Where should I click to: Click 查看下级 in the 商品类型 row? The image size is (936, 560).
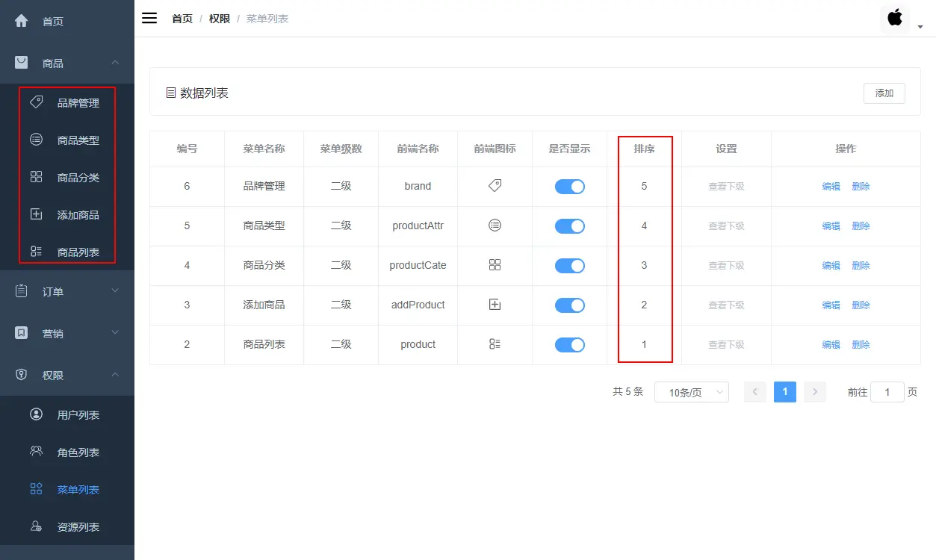726,226
